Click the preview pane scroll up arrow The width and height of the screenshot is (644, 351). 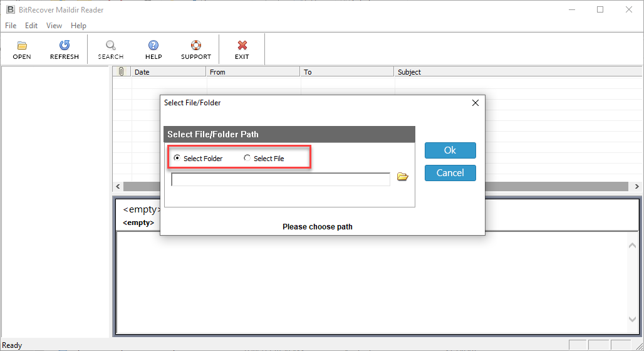(x=633, y=245)
